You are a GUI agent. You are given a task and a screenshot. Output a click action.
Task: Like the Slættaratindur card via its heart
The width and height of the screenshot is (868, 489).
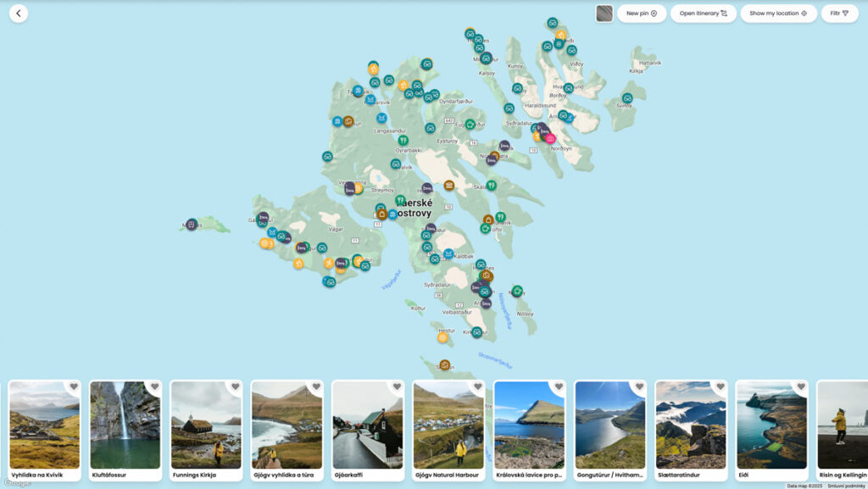coord(720,387)
